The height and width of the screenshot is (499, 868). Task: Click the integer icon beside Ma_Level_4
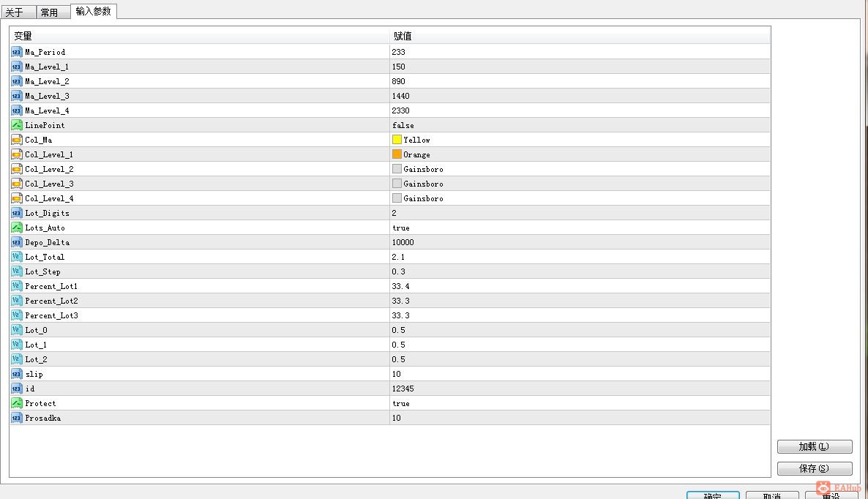[17, 110]
